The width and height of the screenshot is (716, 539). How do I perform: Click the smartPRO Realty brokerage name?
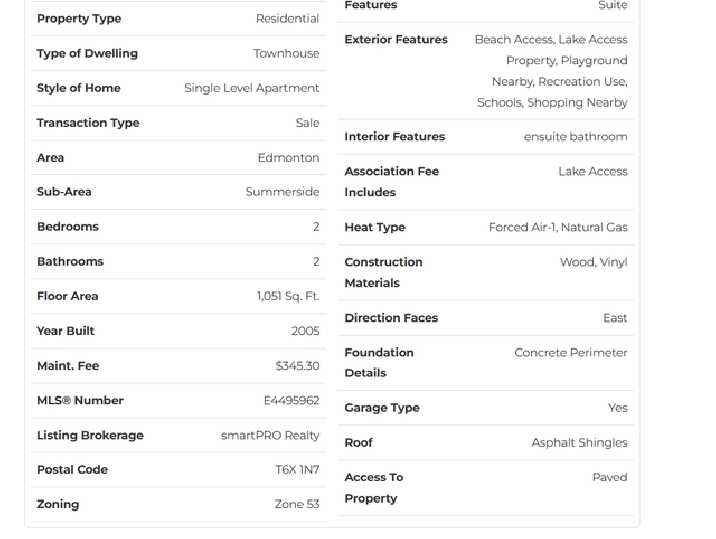click(x=270, y=435)
